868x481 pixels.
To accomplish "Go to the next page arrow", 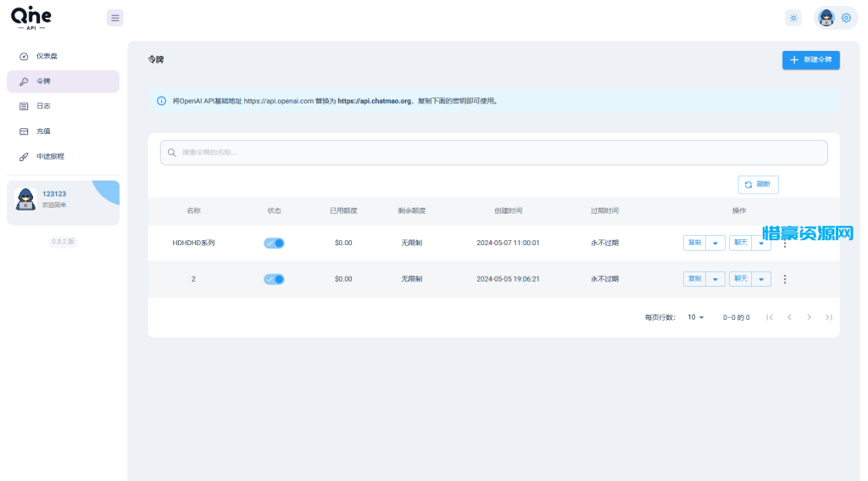I will (809, 317).
